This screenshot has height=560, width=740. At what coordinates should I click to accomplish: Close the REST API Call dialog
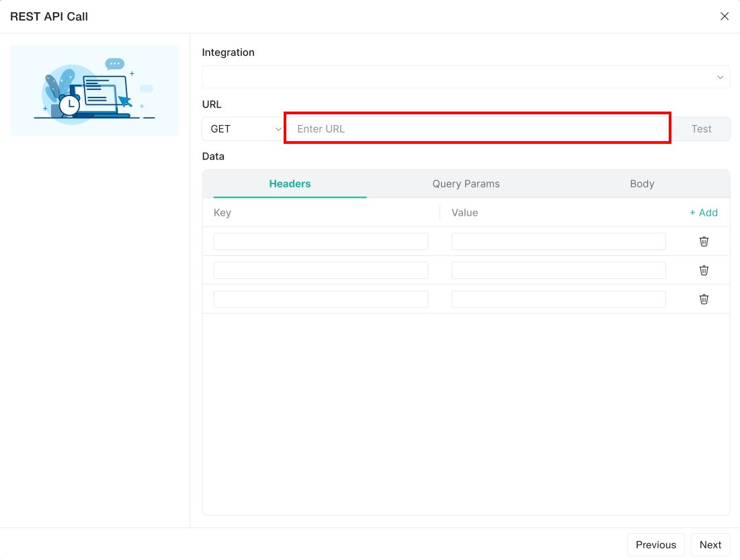click(725, 16)
